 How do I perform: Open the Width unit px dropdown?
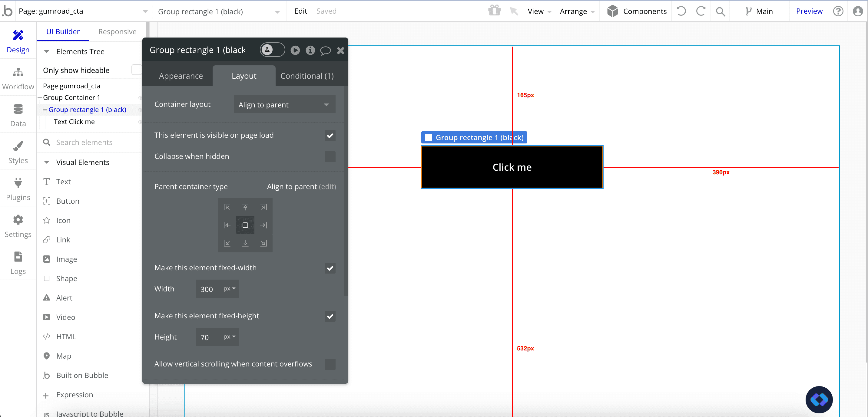tap(230, 289)
